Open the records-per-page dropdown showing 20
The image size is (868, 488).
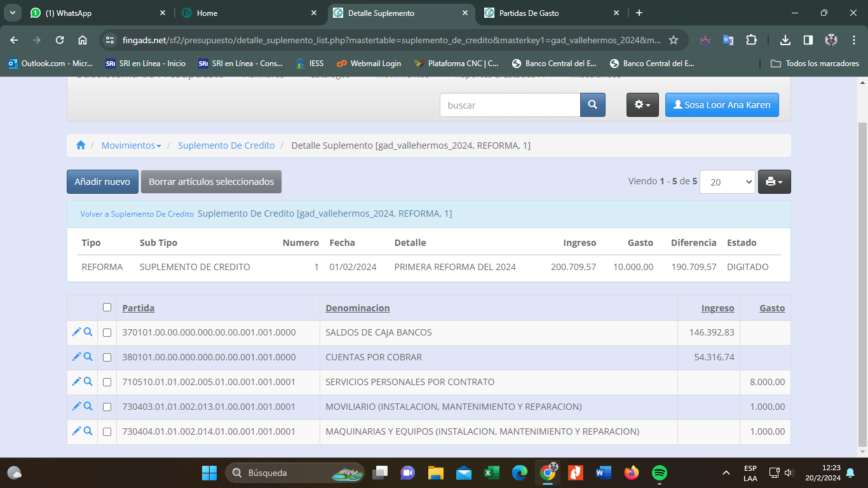coord(727,182)
